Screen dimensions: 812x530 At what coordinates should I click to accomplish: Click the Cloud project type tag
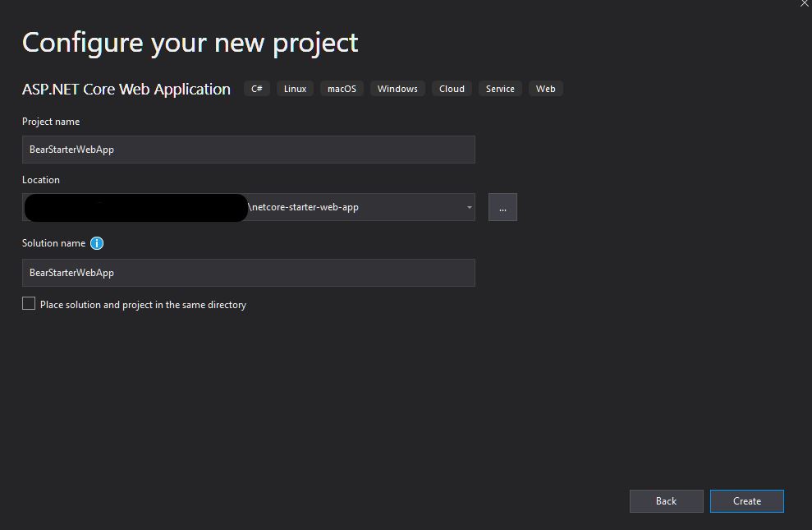[x=452, y=89]
